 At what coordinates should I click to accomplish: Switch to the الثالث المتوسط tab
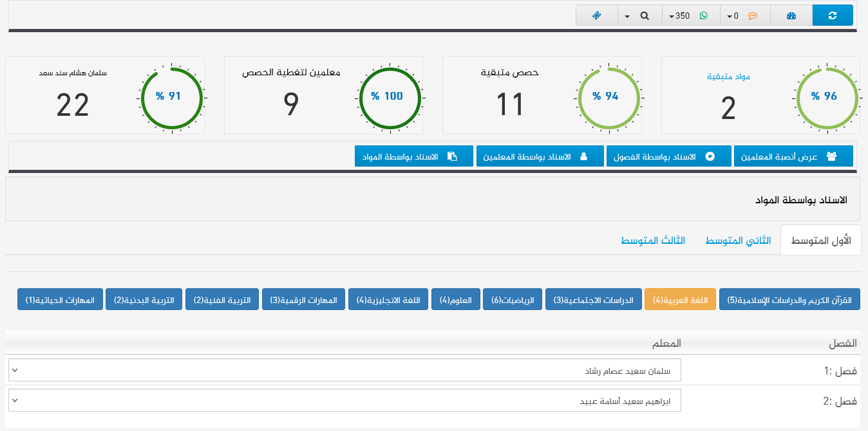tap(652, 241)
